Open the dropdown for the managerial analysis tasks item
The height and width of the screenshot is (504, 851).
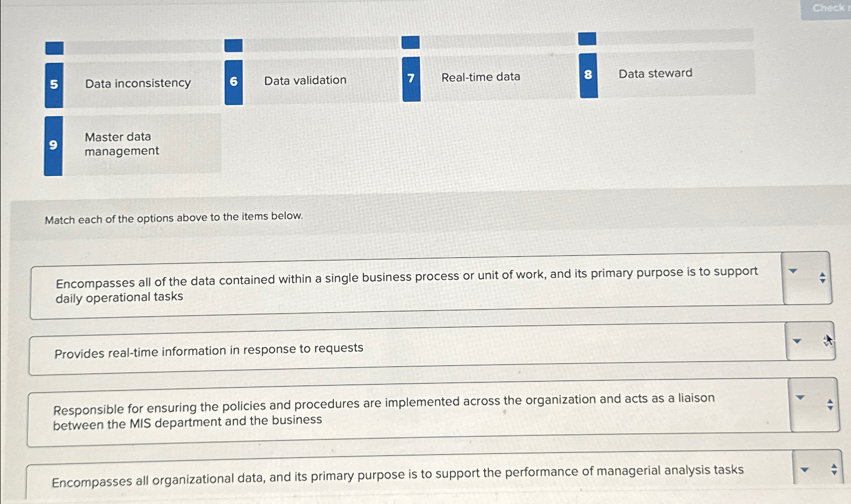coord(805,470)
